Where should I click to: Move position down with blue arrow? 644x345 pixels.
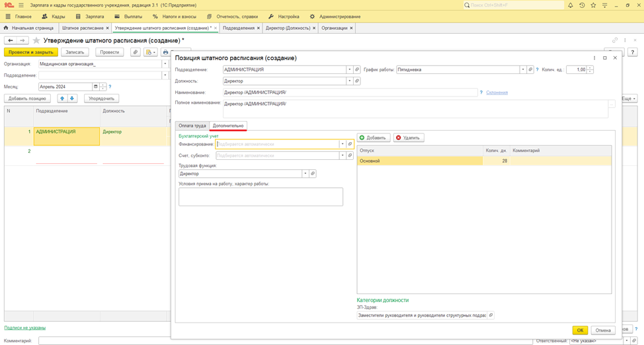point(72,98)
